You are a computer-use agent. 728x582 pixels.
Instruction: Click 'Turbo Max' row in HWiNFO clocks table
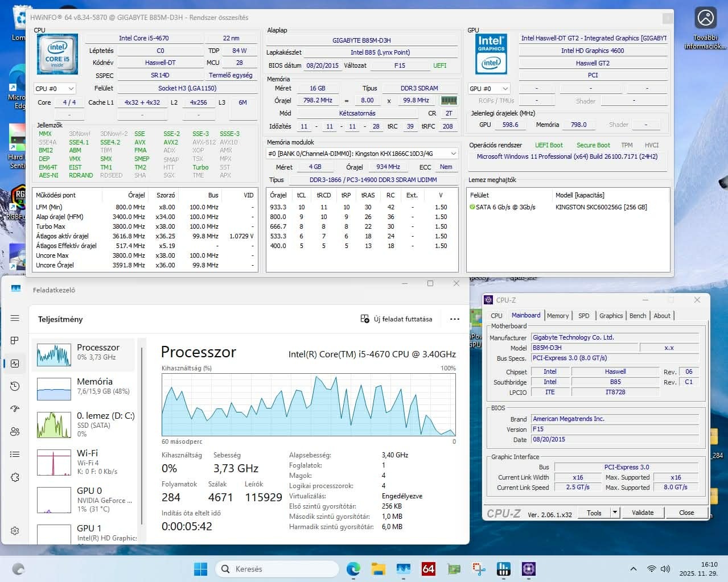point(145,226)
